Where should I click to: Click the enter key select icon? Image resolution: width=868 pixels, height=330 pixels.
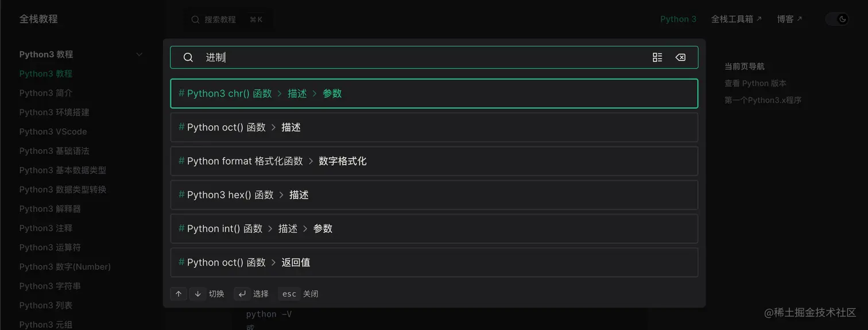click(242, 294)
